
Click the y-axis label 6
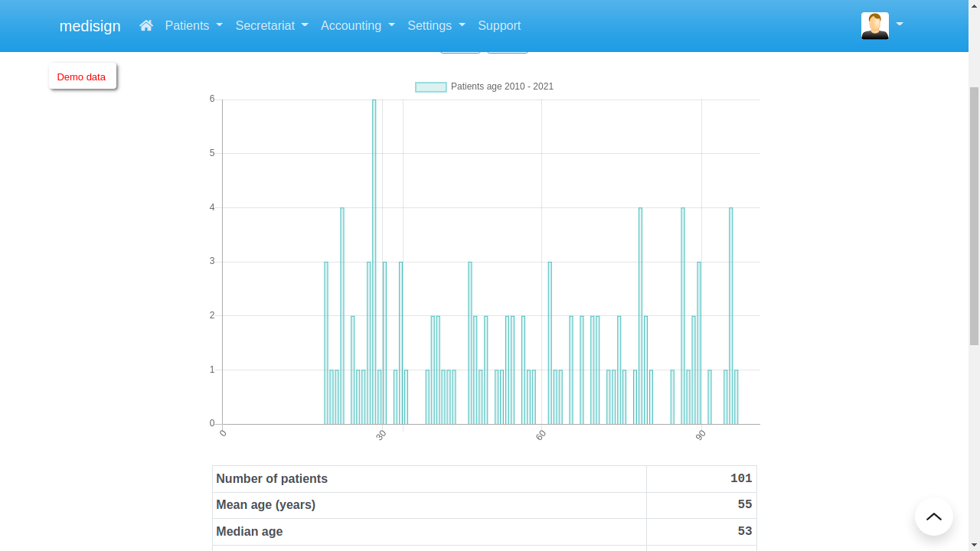point(212,99)
